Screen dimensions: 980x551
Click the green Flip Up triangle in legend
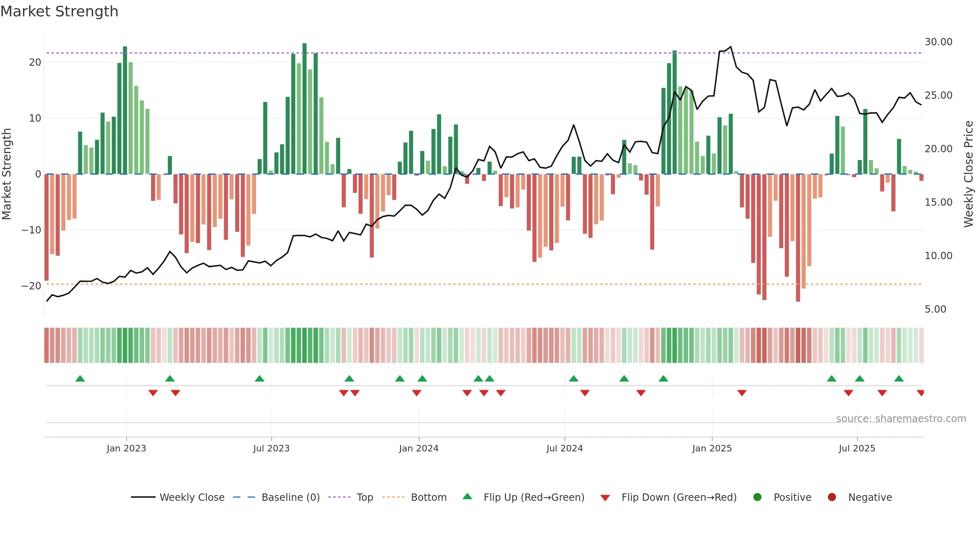coord(468,496)
